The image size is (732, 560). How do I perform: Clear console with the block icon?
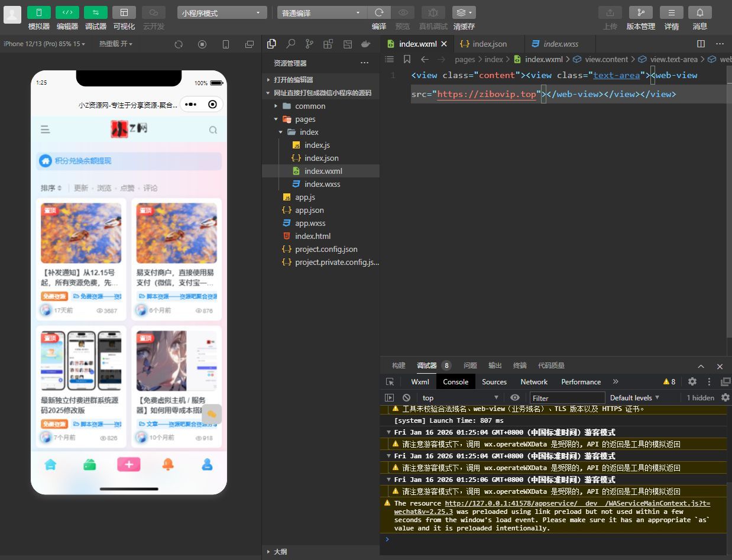pos(406,398)
